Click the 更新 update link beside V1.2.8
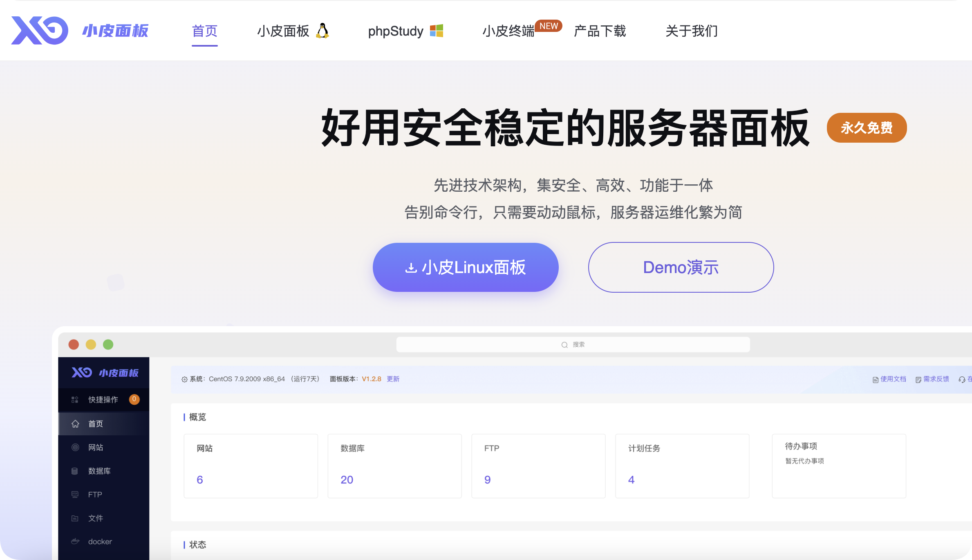 [393, 379]
